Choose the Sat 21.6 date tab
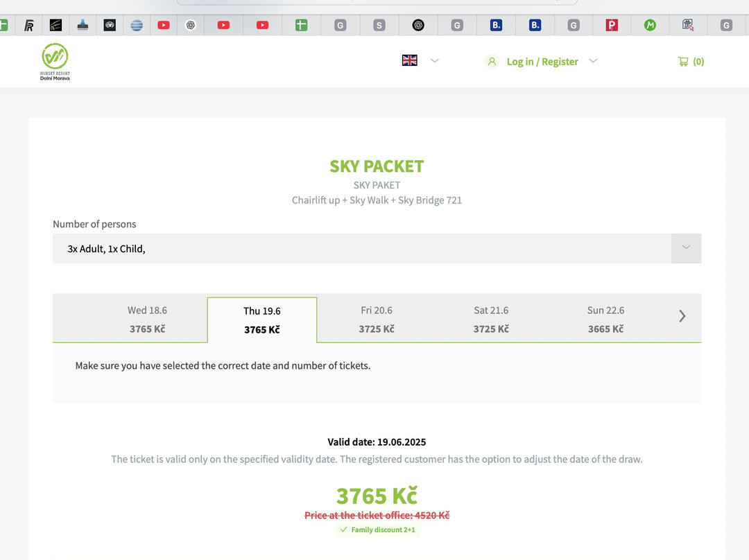Screen dimensions: 749x560 point(491,319)
